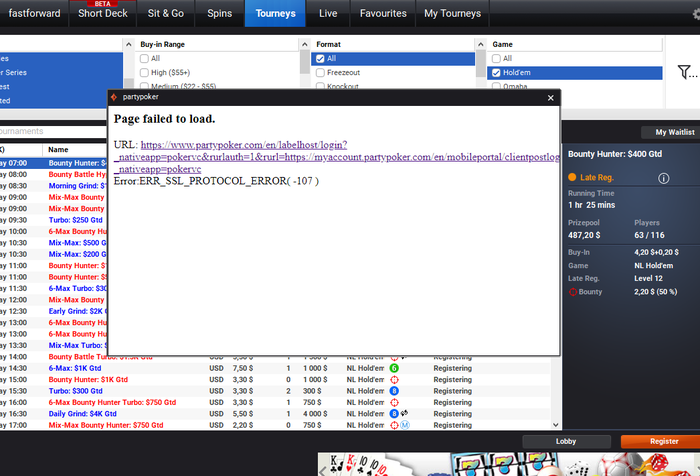Toggle the Medium buy-in checkbox
This screenshot has width=700, height=476.
(144, 86)
